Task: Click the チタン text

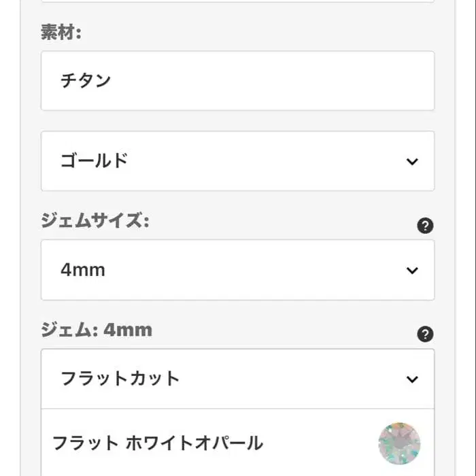Action: [86, 81]
